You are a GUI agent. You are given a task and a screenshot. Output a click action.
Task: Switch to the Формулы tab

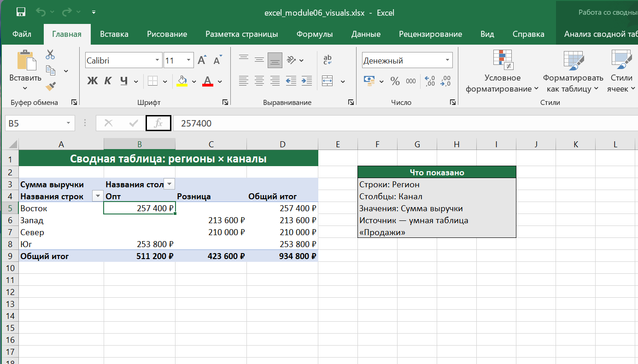click(x=315, y=34)
